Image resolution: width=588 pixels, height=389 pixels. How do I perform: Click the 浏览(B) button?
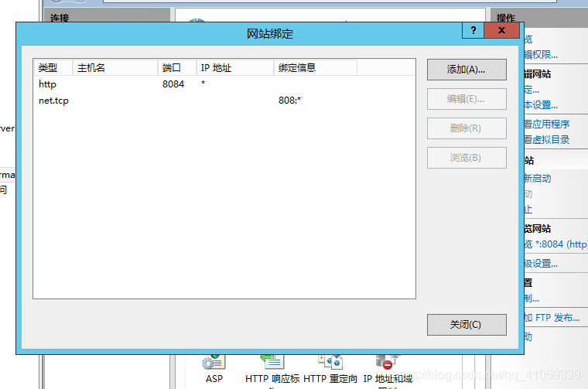tap(467, 158)
